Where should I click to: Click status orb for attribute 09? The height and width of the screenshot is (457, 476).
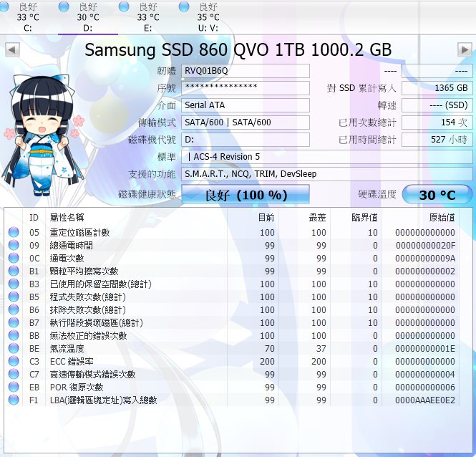click(x=14, y=245)
